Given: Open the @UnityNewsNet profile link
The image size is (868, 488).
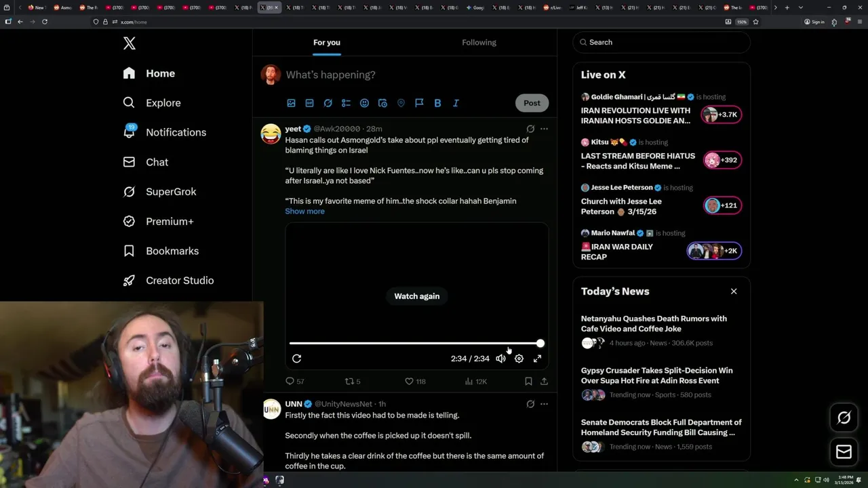Looking at the screenshot, I should coord(343,404).
